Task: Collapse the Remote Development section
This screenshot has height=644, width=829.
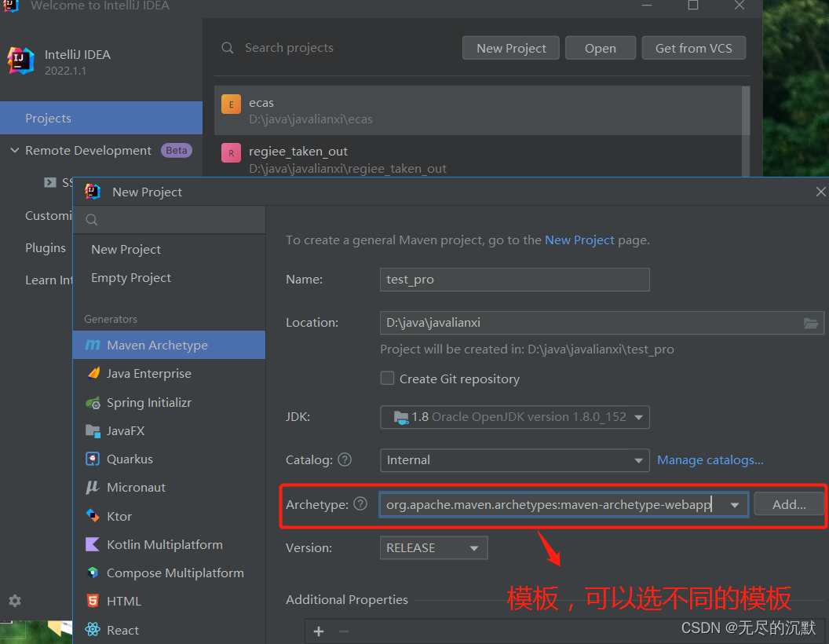Action: click(x=15, y=151)
